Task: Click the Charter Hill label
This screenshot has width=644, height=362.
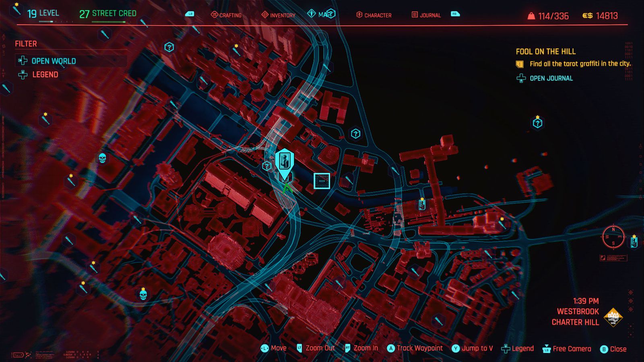Action: (x=575, y=322)
